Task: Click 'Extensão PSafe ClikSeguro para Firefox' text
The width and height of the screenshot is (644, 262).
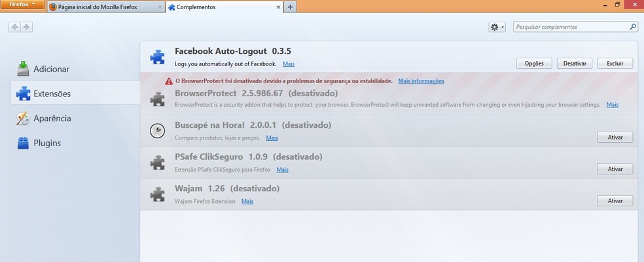Action: (x=223, y=170)
